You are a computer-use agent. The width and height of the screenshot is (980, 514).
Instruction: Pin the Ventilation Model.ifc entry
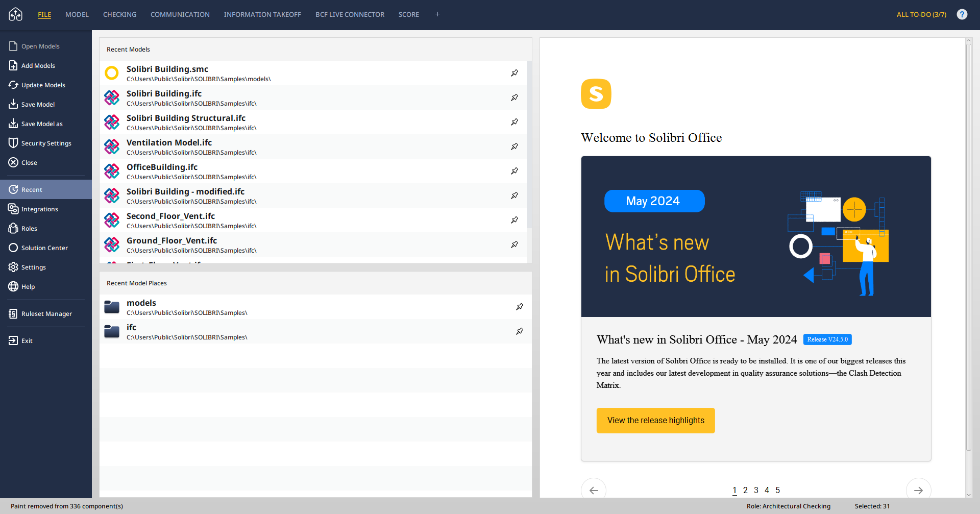coord(514,146)
